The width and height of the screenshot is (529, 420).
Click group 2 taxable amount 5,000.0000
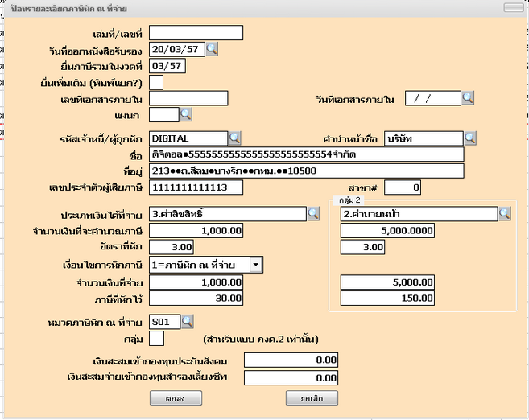click(387, 231)
